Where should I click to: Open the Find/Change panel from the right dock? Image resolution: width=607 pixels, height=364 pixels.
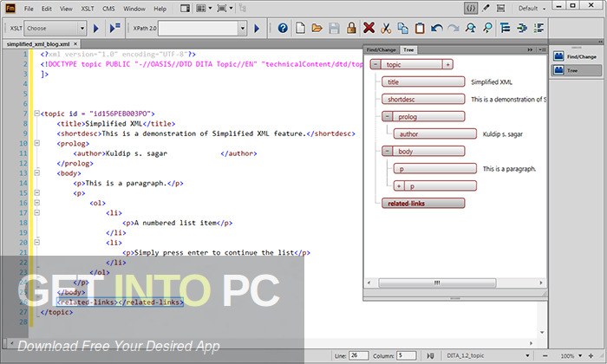click(x=577, y=56)
